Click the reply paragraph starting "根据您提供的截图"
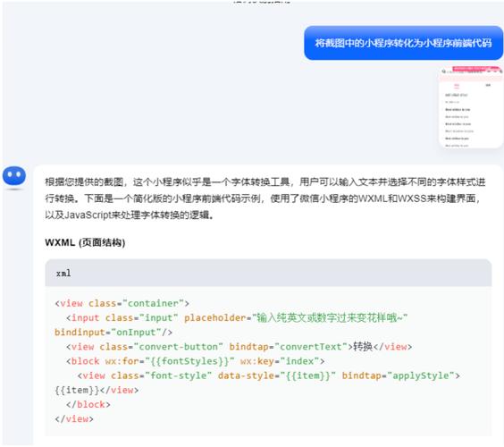 (265, 198)
